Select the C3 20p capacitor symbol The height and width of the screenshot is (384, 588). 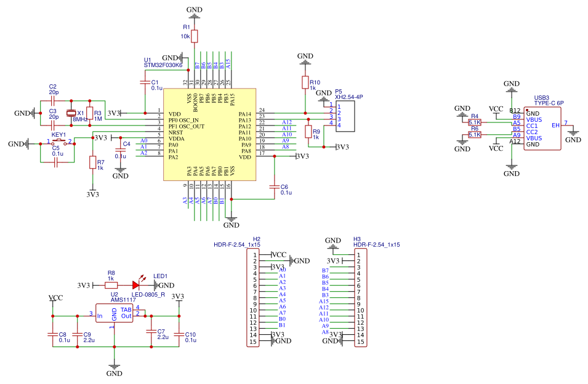(53, 126)
